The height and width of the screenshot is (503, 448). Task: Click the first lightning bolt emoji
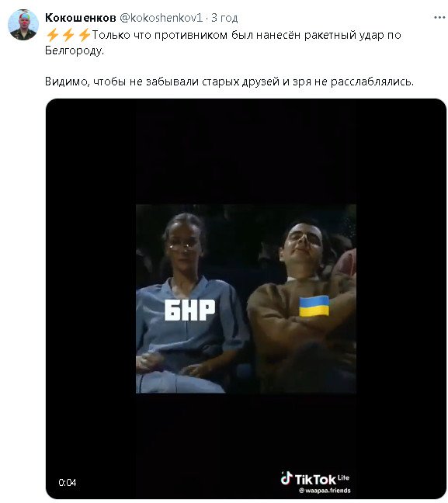click(x=52, y=35)
